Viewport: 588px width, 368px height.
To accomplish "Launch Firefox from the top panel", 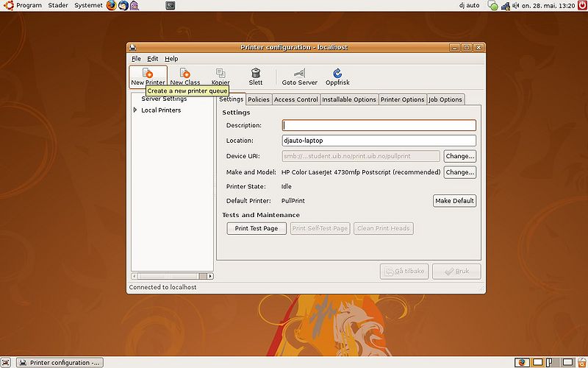I will 112,5.
